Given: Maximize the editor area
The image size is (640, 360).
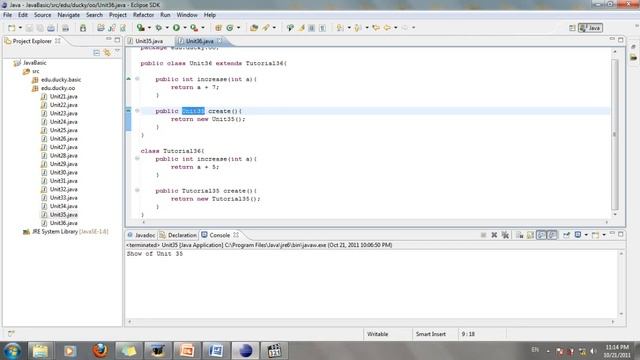Looking at the screenshot, I should (x=621, y=40).
